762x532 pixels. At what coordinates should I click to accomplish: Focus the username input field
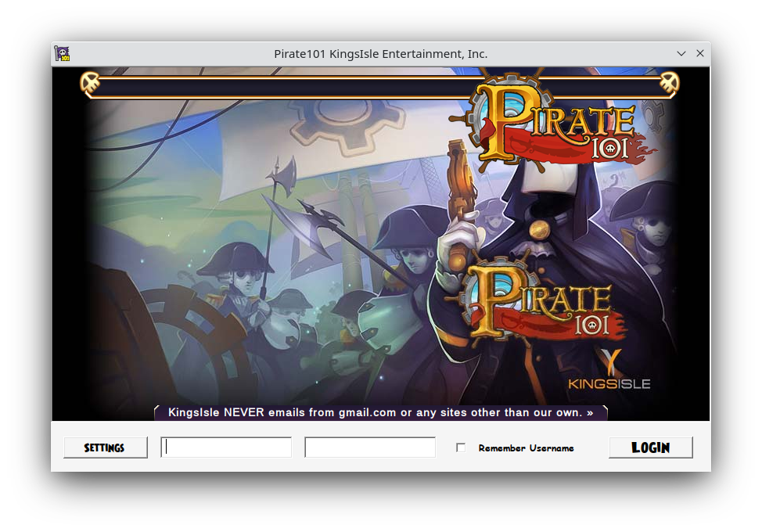point(226,448)
